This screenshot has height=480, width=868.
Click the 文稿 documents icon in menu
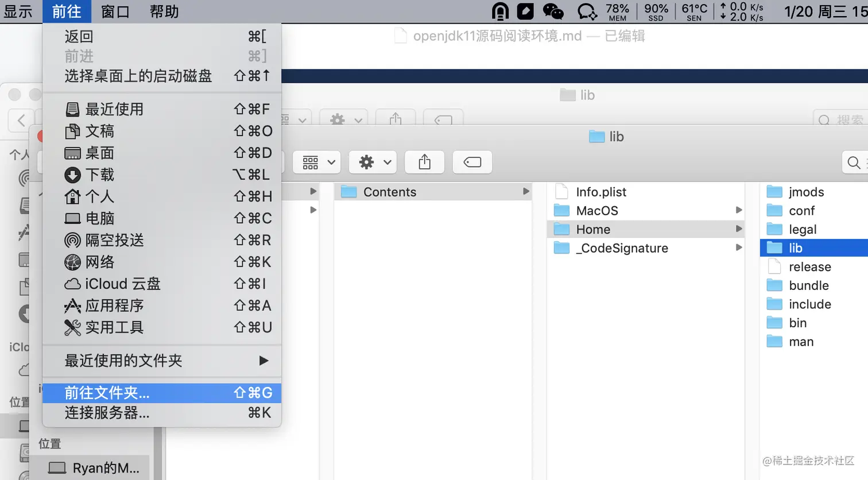click(x=72, y=131)
